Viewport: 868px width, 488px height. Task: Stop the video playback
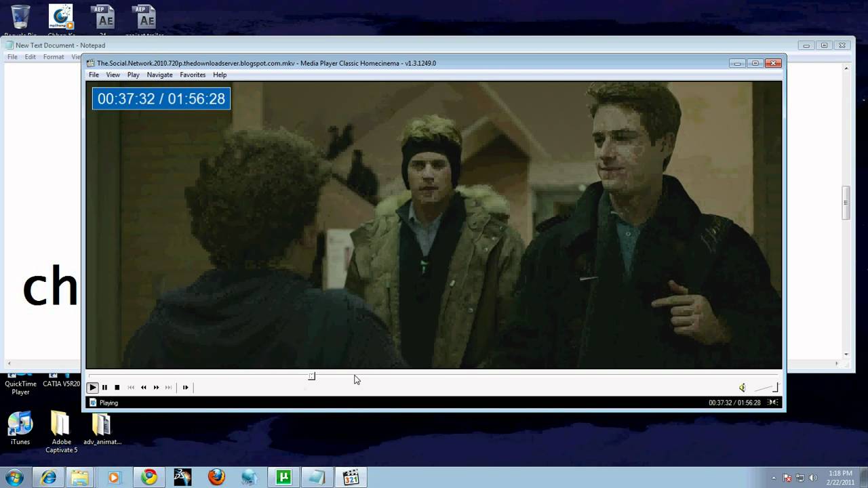click(117, 388)
